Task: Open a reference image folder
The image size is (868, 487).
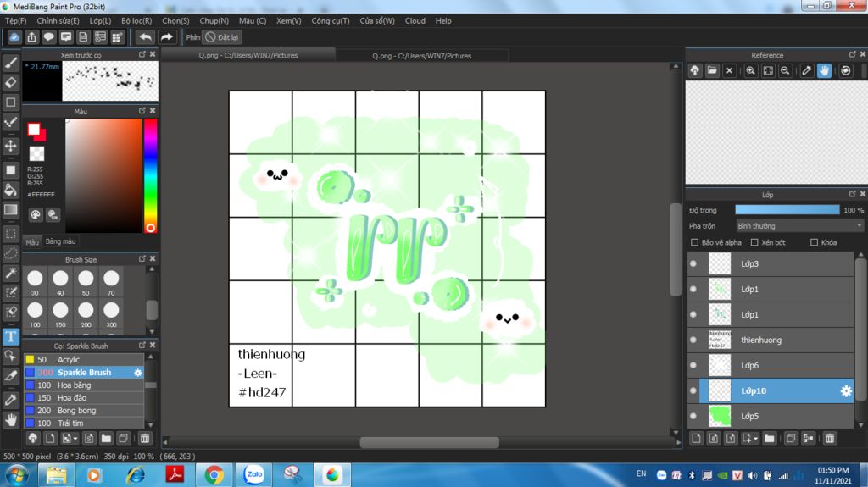Action: pyautogui.click(x=712, y=71)
